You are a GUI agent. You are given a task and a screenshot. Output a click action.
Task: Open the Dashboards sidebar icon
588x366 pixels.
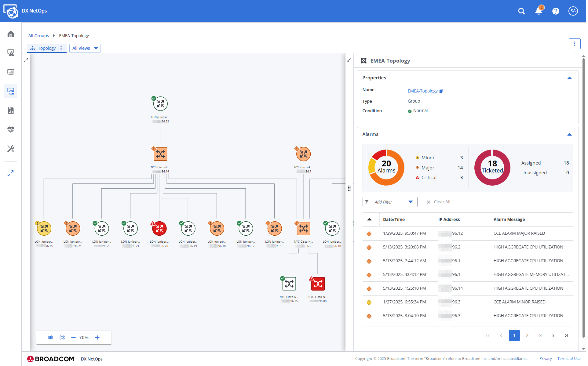[11, 72]
